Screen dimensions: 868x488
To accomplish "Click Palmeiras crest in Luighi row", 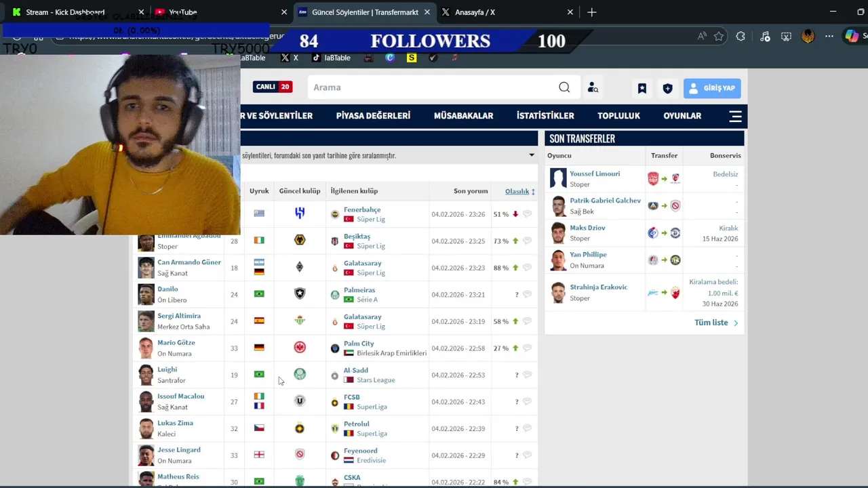I will pyautogui.click(x=300, y=374).
